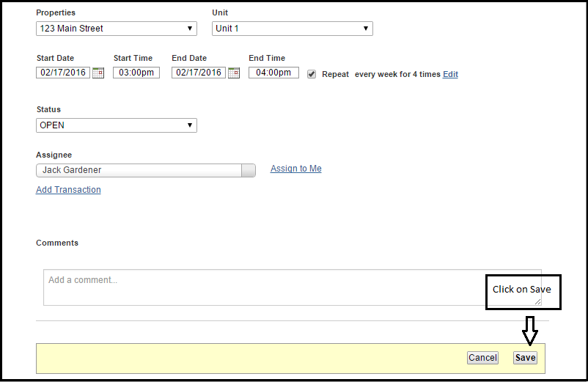Click the Edit link for repeat settings
The height and width of the screenshot is (382, 588).
(x=450, y=74)
